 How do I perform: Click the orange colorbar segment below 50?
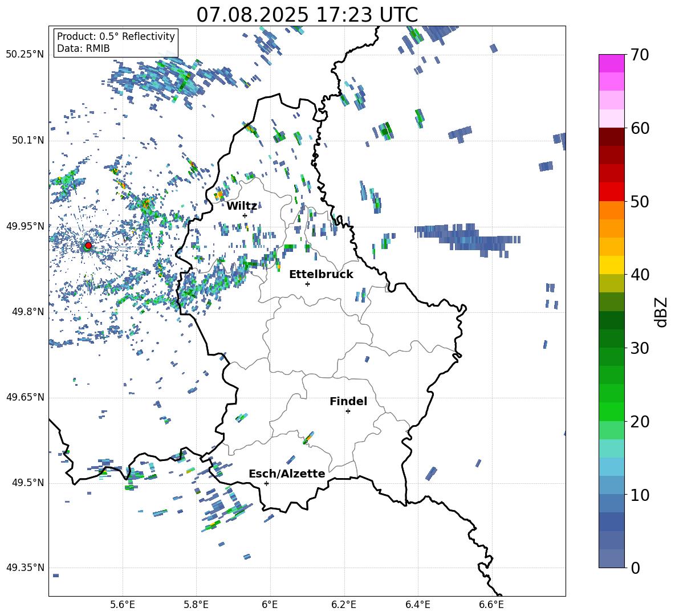[612, 210]
